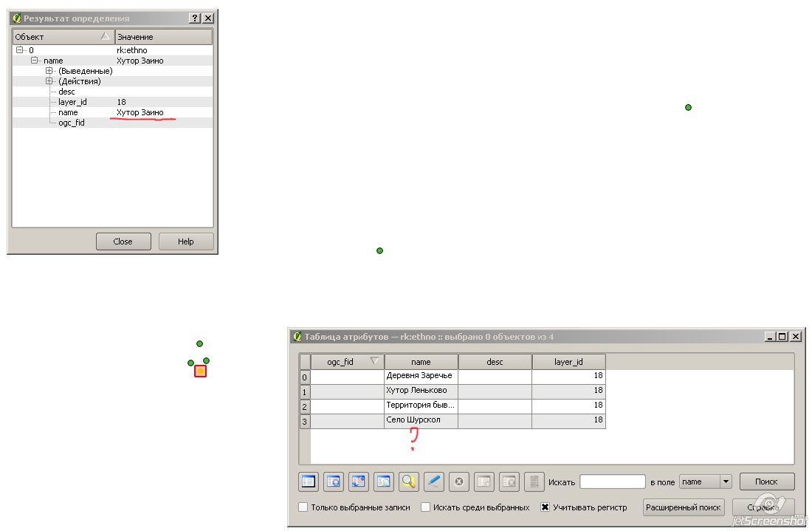The height and width of the screenshot is (531, 812).
Task: Uncheck 'Учитывать регистр' checkbox
Action: pyautogui.click(x=546, y=507)
